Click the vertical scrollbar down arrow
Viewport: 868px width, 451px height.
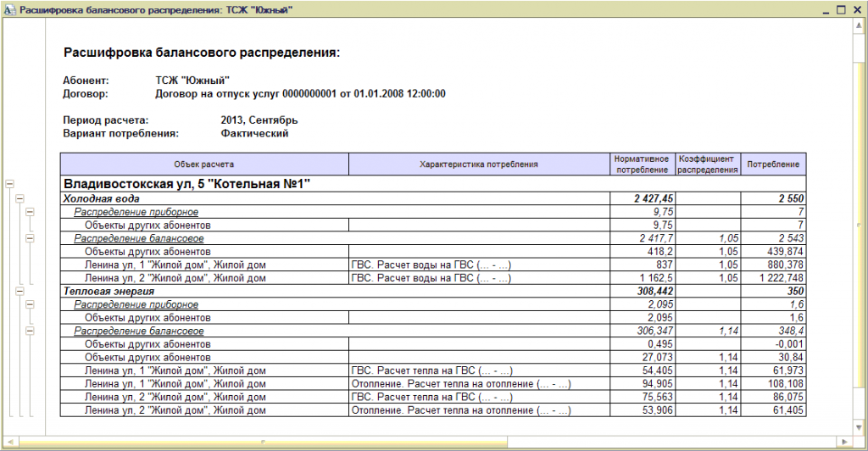coord(859,428)
